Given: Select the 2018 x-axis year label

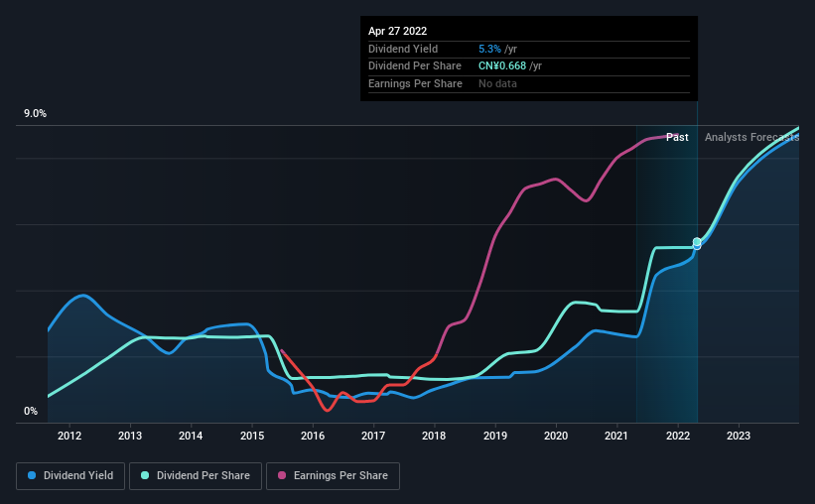Looking at the screenshot, I should [434, 436].
